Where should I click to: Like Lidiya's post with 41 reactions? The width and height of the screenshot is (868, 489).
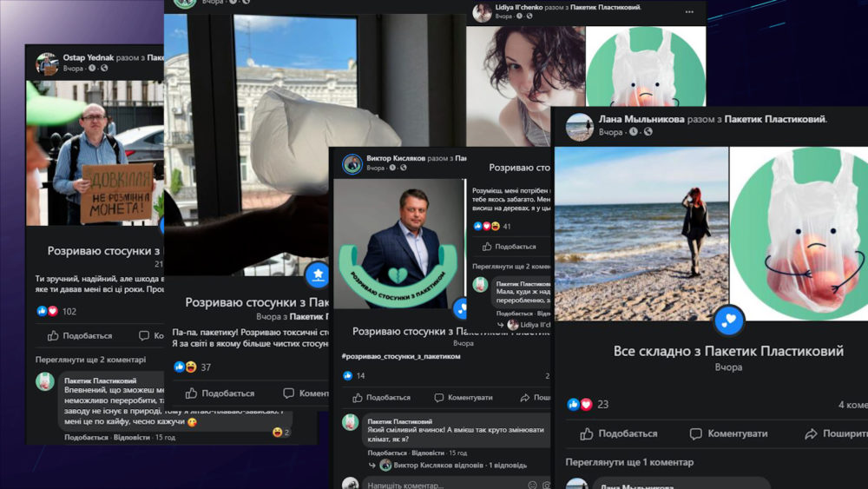point(510,247)
